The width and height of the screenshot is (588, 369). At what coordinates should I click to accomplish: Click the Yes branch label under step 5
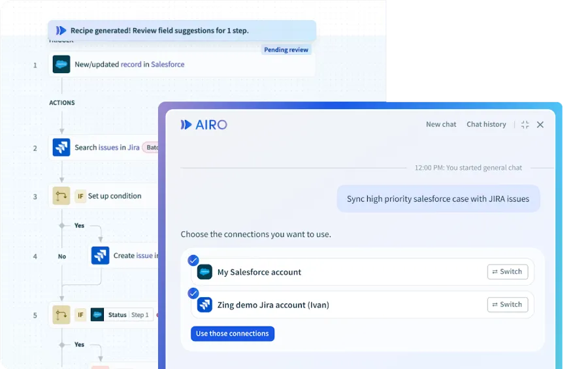click(x=79, y=344)
